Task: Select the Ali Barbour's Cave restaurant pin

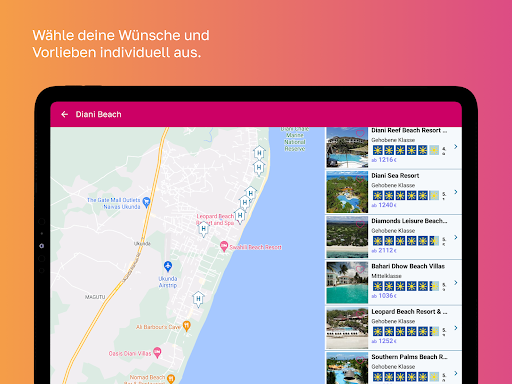Action: 187,326
